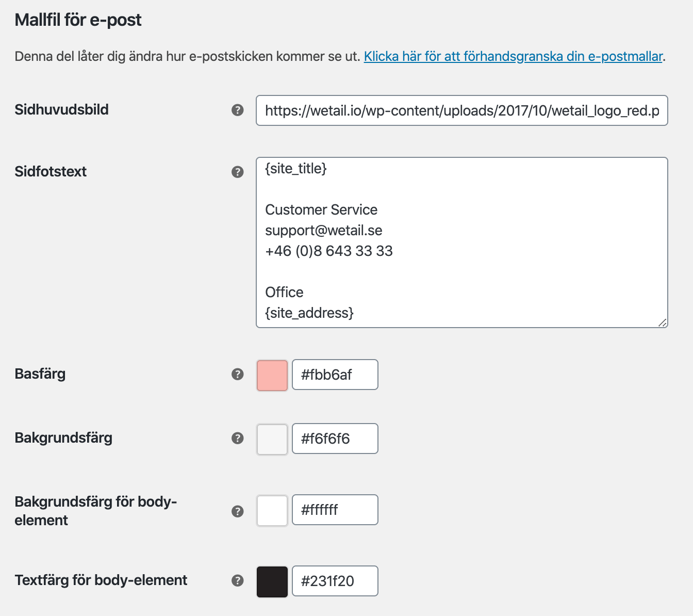693x616 pixels.
Task: Focus the hex field showing #ffffff
Action: (335, 510)
